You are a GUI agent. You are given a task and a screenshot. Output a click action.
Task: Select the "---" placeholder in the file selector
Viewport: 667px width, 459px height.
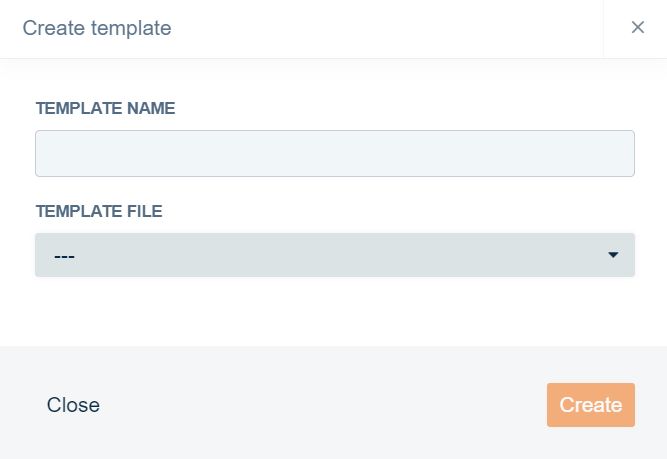click(x=65, y=256)
